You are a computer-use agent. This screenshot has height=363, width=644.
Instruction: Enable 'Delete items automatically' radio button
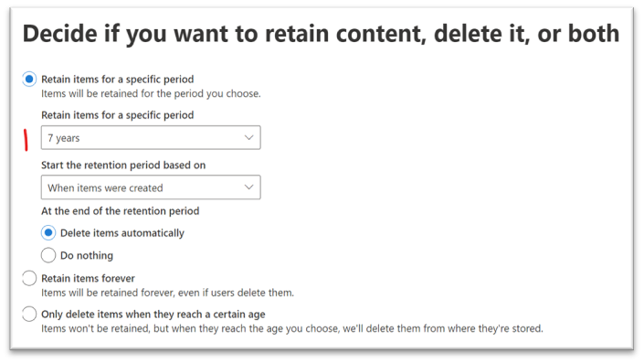pos(48,233)
